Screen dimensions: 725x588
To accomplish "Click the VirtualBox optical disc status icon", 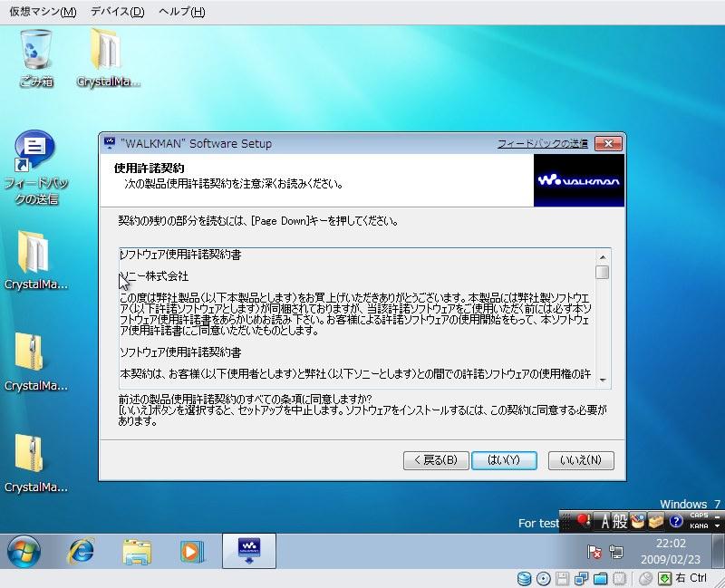I will (x=543, y=578).
